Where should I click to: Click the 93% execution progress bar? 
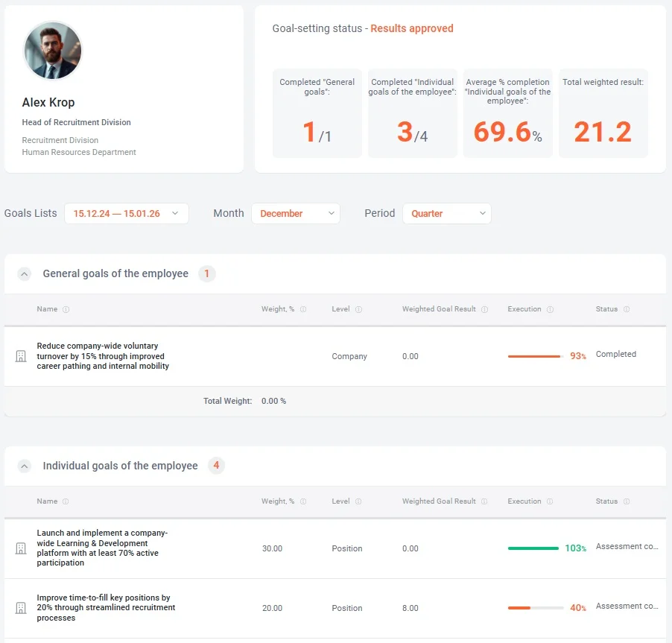coord(534,357)
